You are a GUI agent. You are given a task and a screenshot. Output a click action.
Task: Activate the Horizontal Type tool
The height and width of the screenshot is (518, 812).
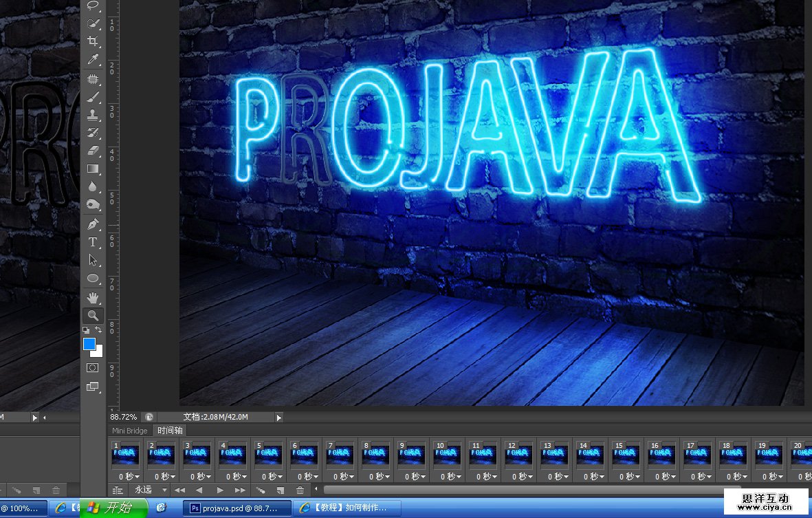[x=93, y=242]
